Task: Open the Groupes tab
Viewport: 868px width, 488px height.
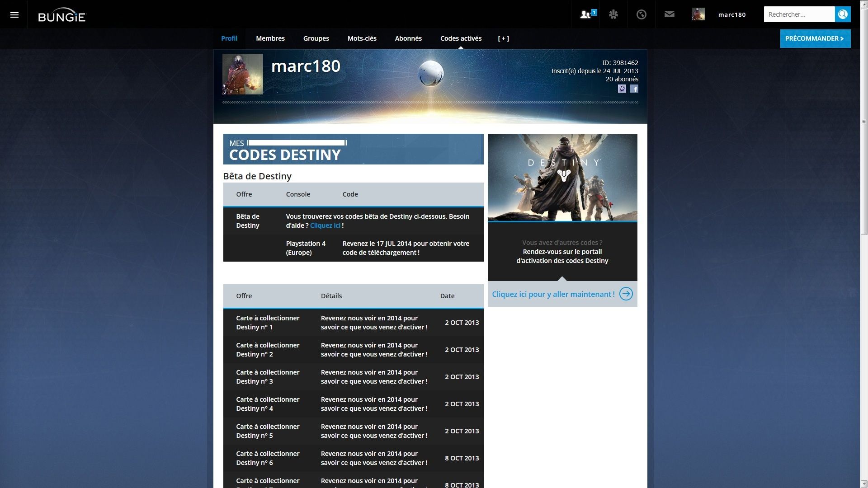Action: (316, 38)
